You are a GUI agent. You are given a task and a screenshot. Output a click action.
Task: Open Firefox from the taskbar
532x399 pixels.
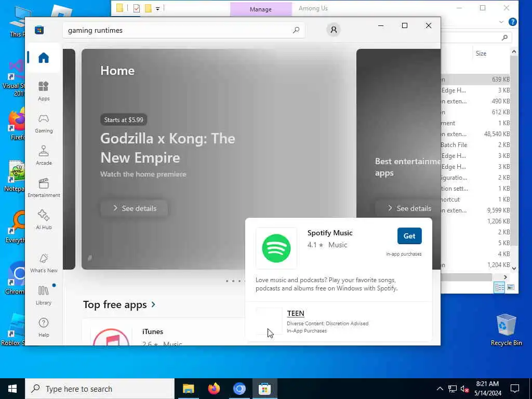point(214,389)
